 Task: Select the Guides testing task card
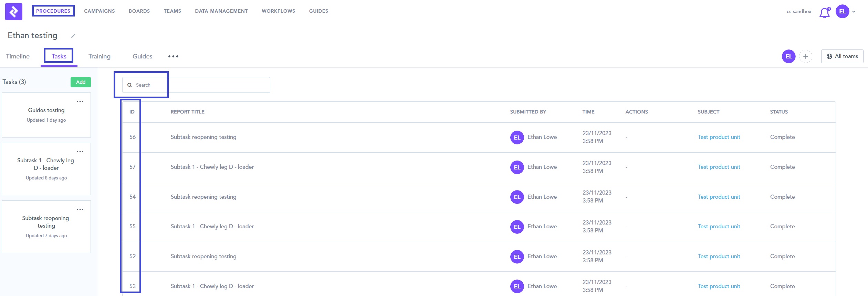click(x=46, y=115)
